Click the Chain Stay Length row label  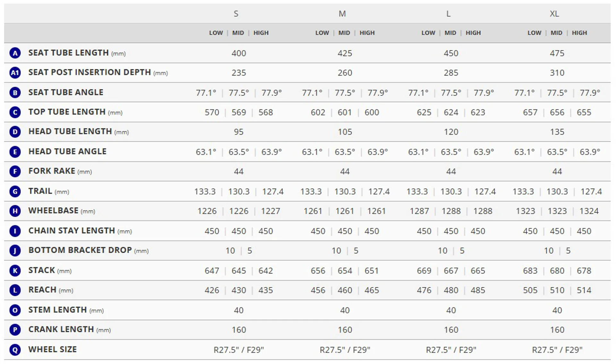[x=72, y=231]
